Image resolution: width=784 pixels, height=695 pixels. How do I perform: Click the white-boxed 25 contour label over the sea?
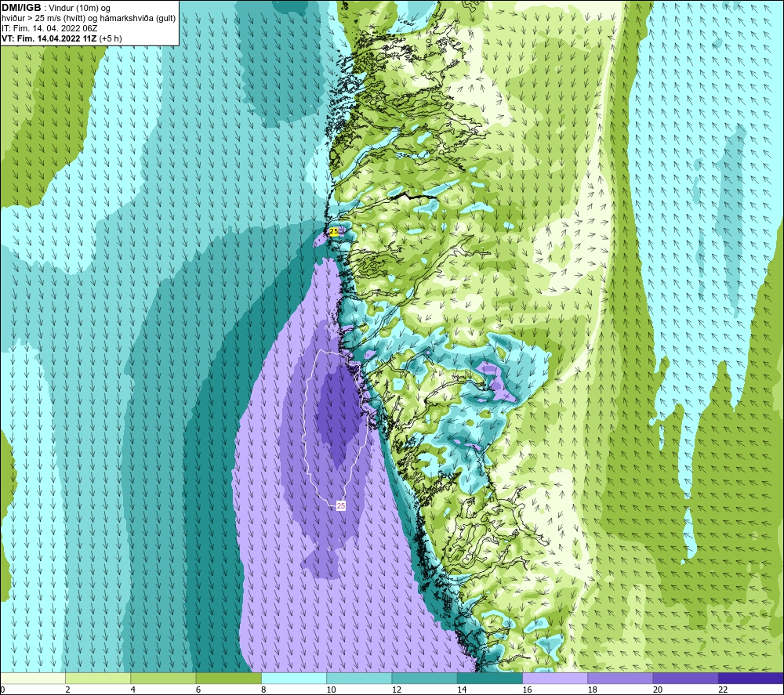coord(341,505)
